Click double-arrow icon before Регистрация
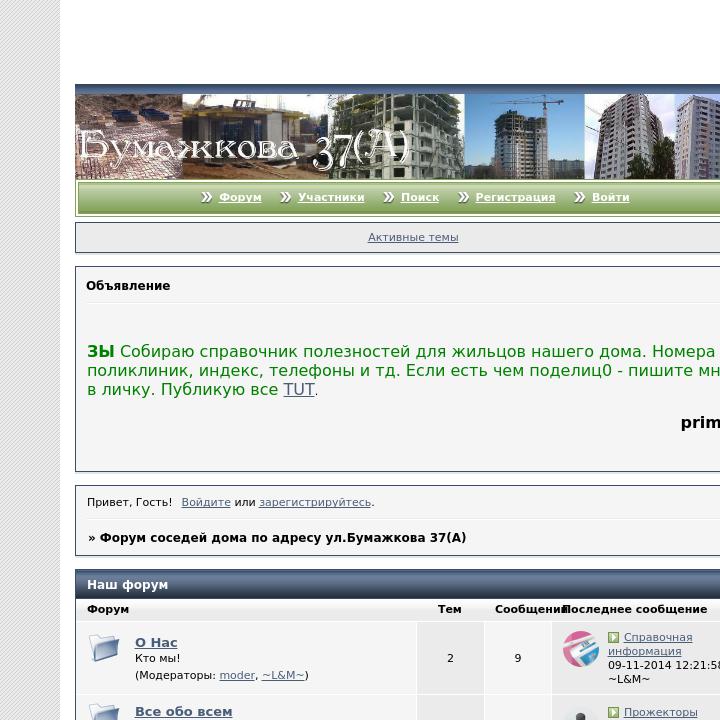 pos(463,197)
